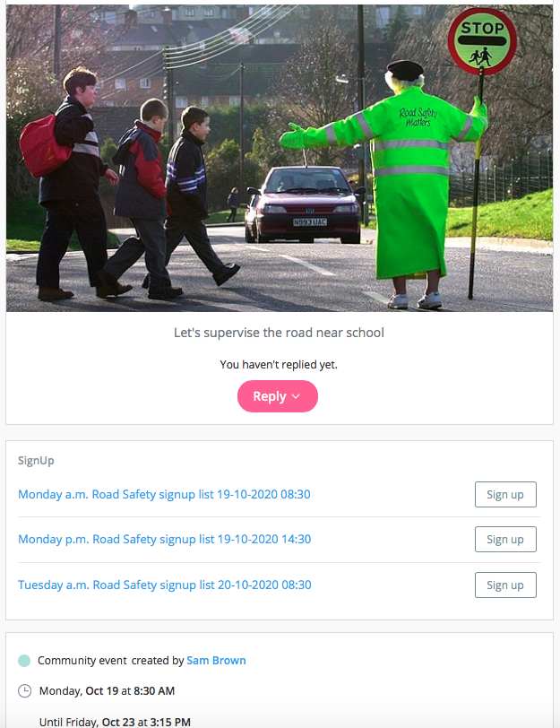The width and height of the screenshot is (560, 728).
Task: Open Tuesday a.m. Road Safety signup list link
Action: pyautogui.click(x=165, y=585)
